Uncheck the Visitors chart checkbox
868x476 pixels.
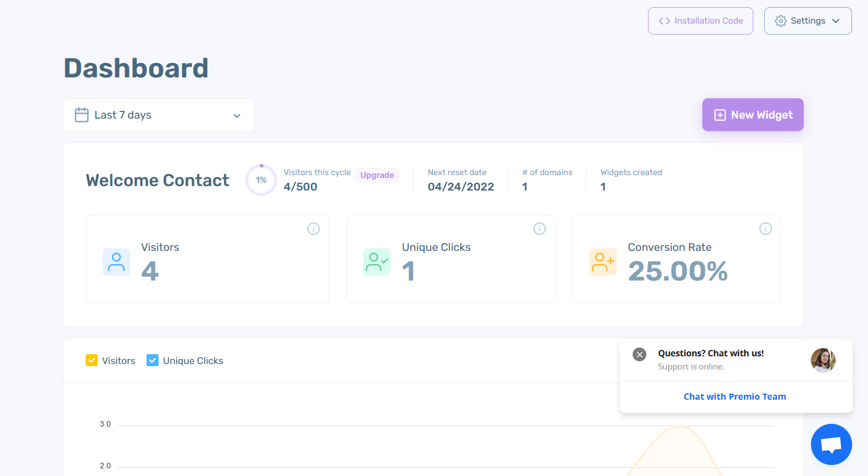[92, 360]
